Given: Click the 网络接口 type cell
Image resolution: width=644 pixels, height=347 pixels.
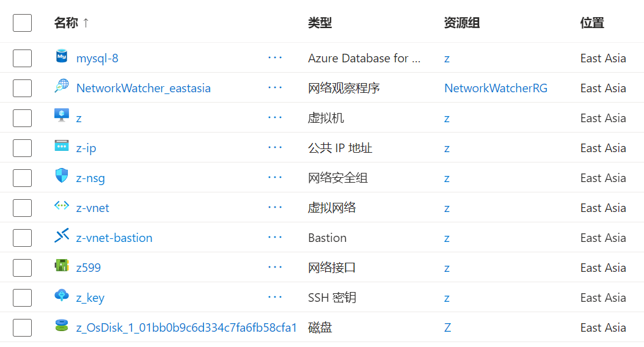Looking at the screenshot, I should pyautogui.click(x=332, y=268).
